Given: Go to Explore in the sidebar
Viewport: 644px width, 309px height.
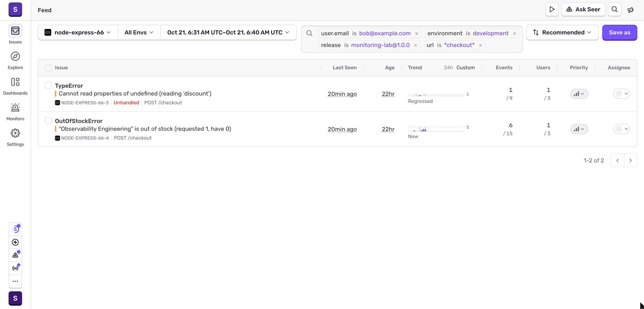Looking at the screenshot, I should tap(15, 60).
